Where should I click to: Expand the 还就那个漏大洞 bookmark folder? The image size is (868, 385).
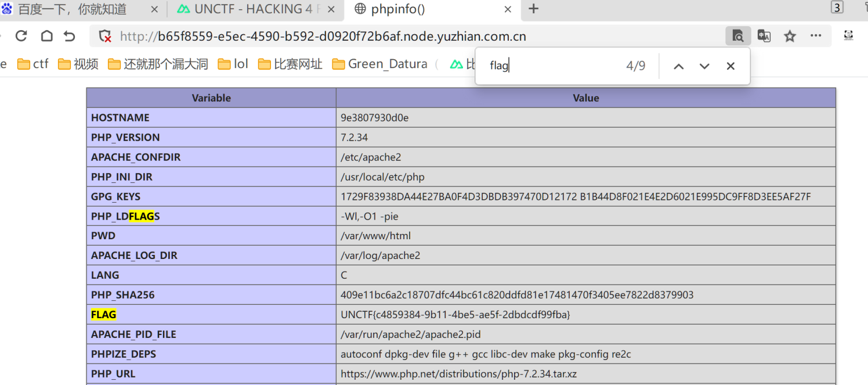pyautogui.click(x=158, y=64)
